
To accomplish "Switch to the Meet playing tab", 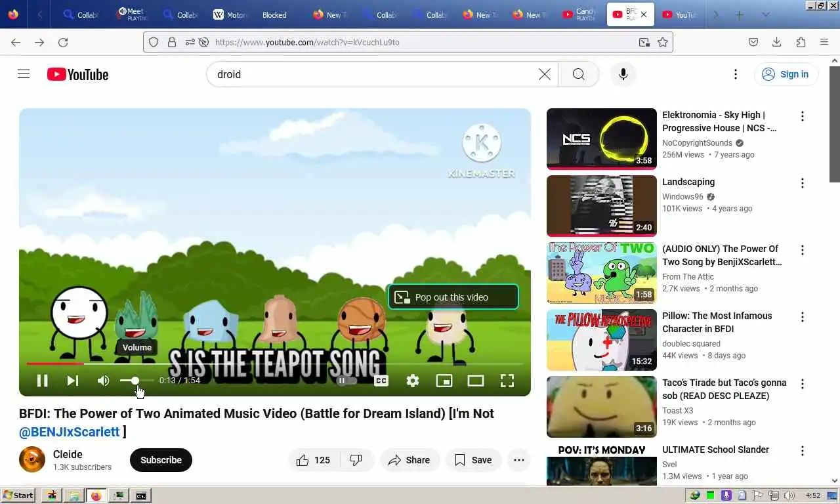I will pyautogui.click(x=131, y=14).
